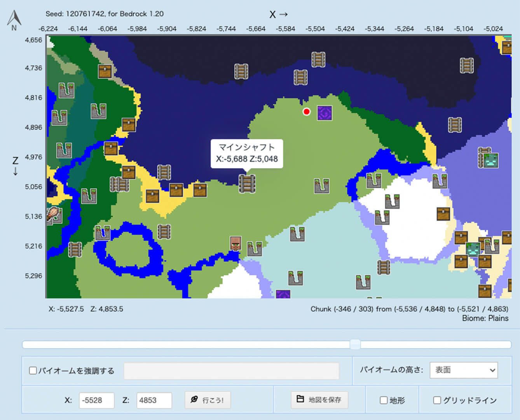This screenshot has width=520, height=420.
Task: Select the ruined portal icon touching the river loop
Action: tap(103, 233)
